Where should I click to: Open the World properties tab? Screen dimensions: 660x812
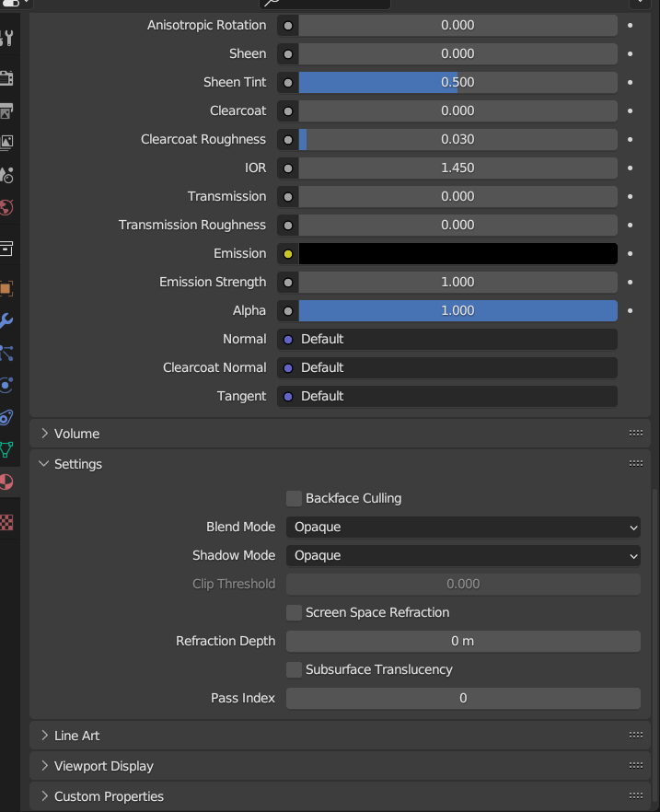click(x=6, y=208)
